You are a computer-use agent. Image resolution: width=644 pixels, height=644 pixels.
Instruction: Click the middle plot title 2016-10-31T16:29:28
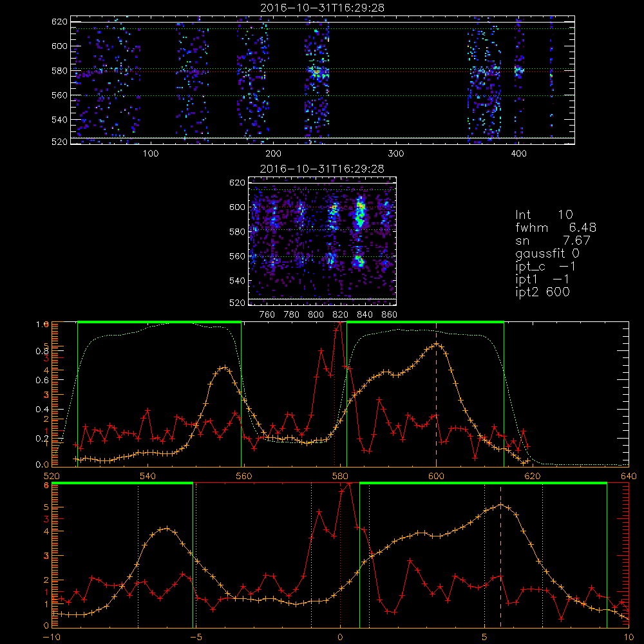[322, 169]
